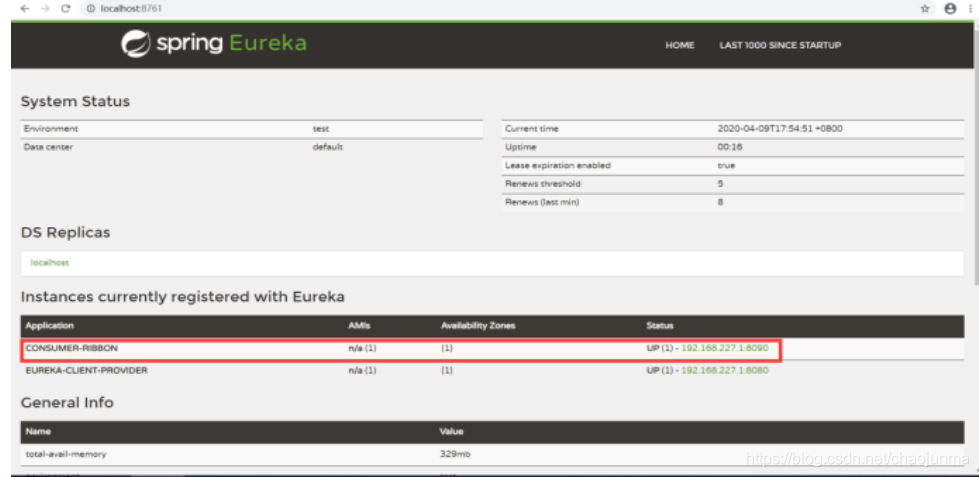Open the localhost replica link

pyautogui.click(x=50, y=263)
